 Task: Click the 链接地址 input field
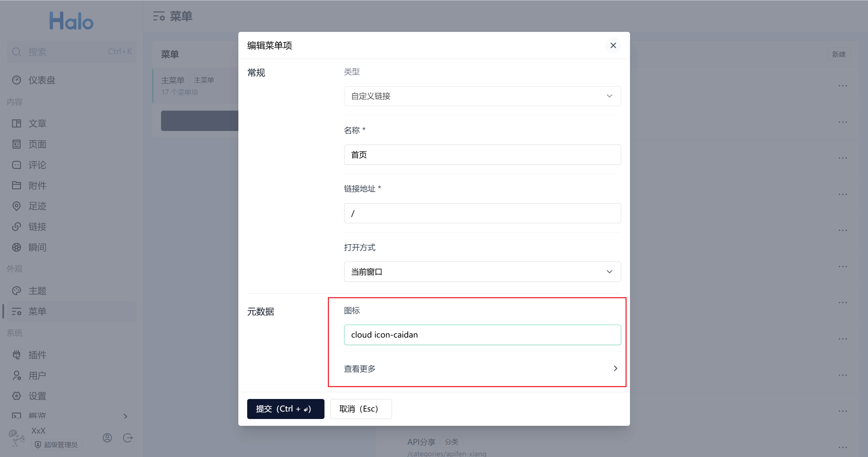482,213
